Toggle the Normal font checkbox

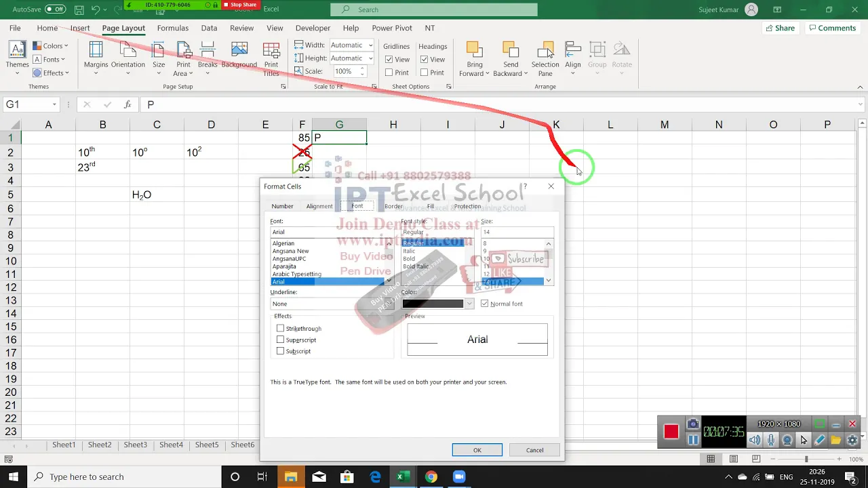[x=484, y=304]
